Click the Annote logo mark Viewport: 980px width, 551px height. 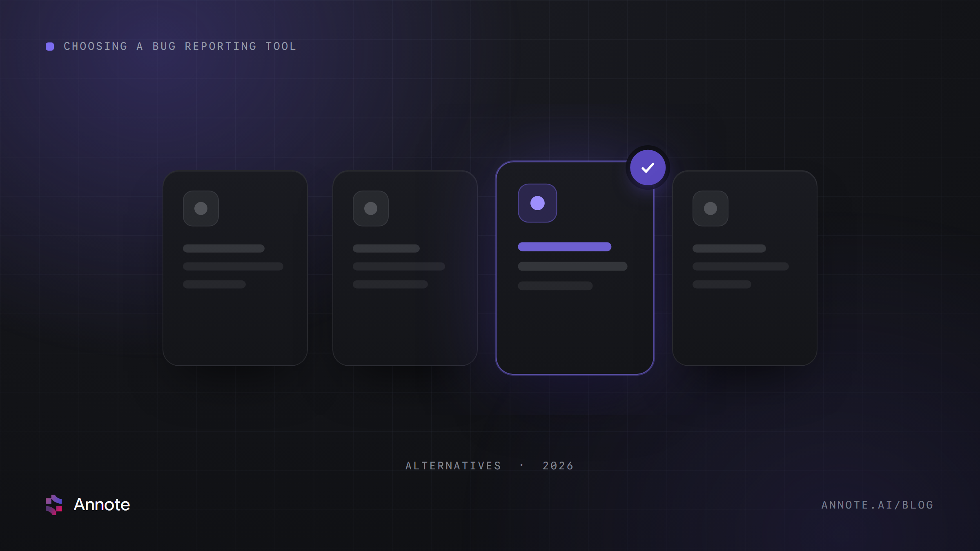click(x=53, y=505)
